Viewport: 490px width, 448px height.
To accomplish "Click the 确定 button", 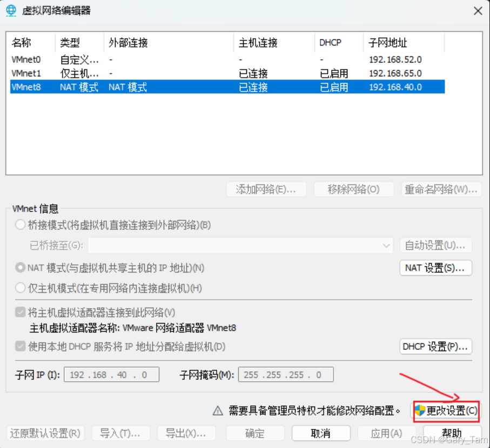I will (x=256, y=433).
